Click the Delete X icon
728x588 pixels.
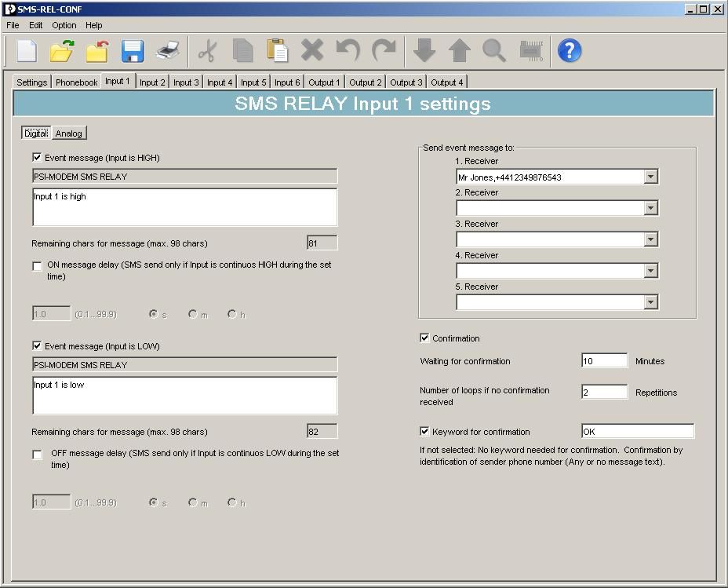pos(312,50)
